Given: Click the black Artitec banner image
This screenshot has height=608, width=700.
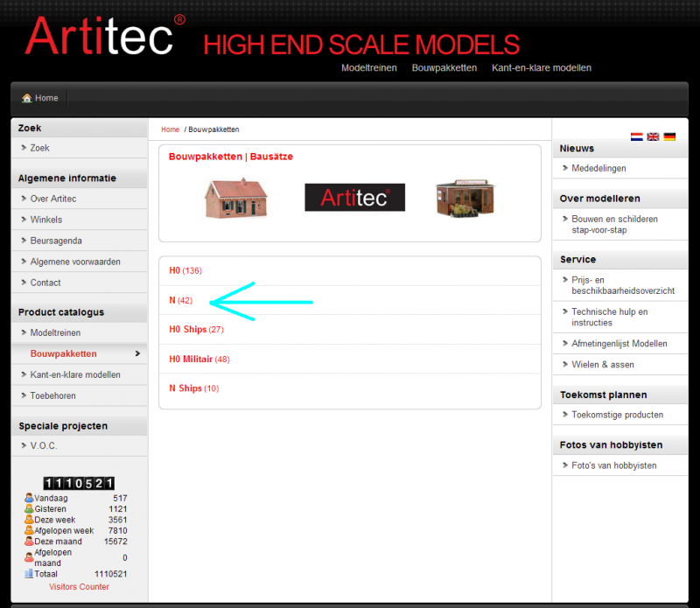Looking at the screenshot, I should click(x=354, y=197).
